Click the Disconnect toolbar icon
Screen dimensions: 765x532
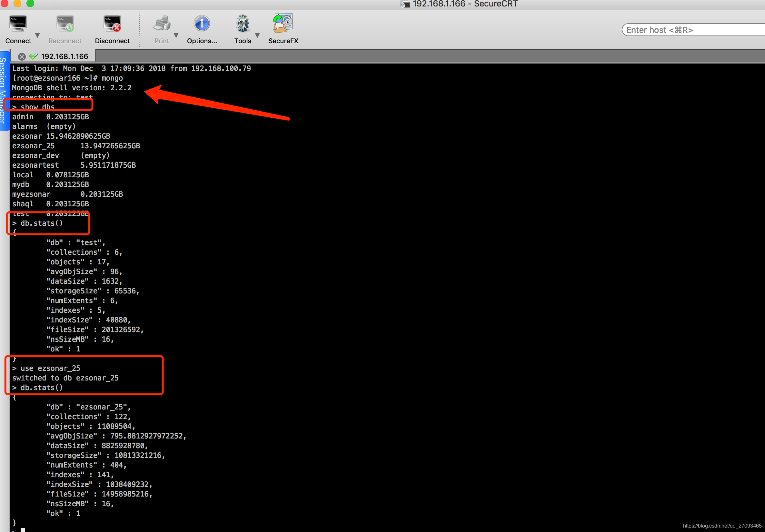tap(112, 24)
